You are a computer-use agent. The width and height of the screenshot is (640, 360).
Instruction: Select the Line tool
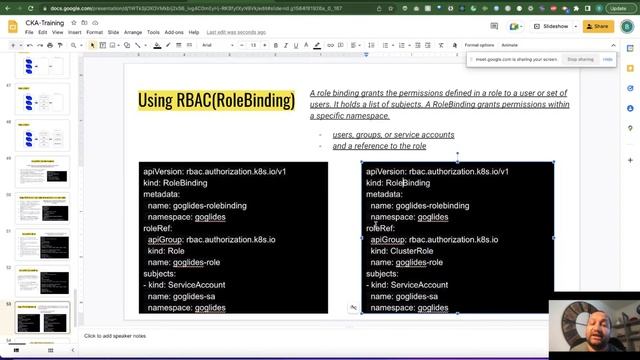(x=138, y=45)
